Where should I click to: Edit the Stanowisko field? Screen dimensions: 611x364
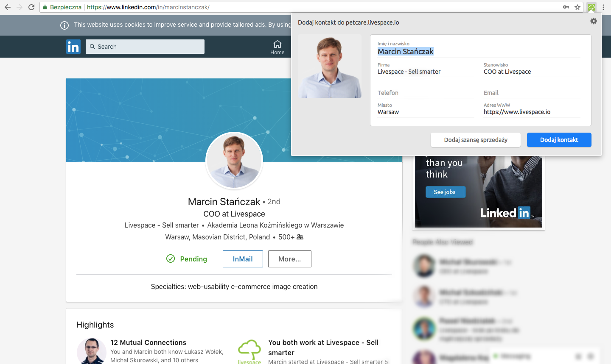coord(532,72)
